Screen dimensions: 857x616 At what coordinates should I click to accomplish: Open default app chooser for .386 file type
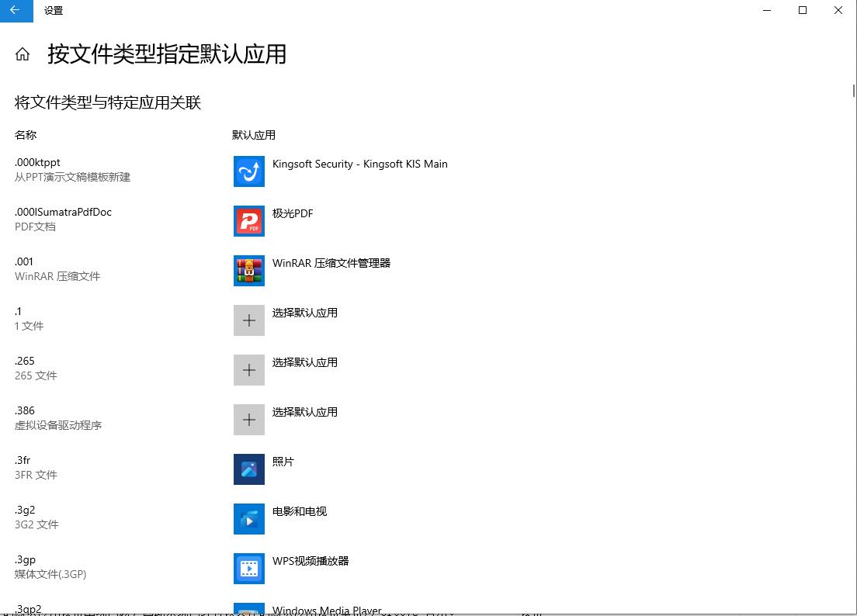click(248, 419)
